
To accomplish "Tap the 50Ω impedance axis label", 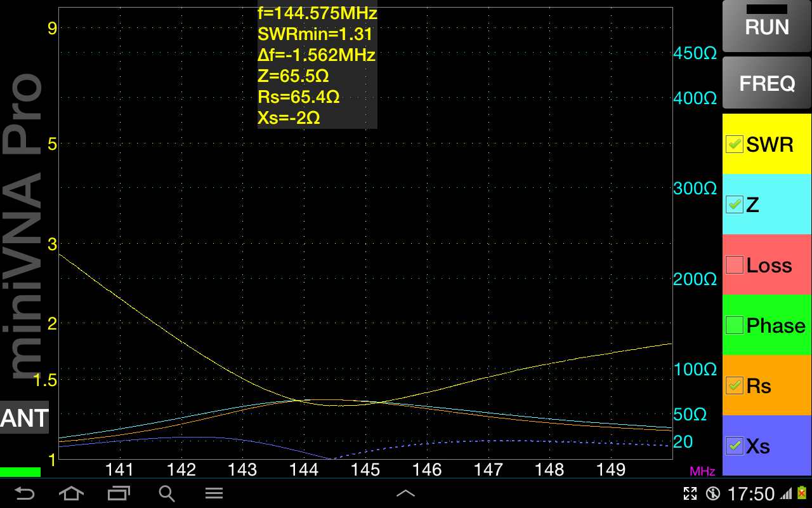I will (x=690, y=415).
